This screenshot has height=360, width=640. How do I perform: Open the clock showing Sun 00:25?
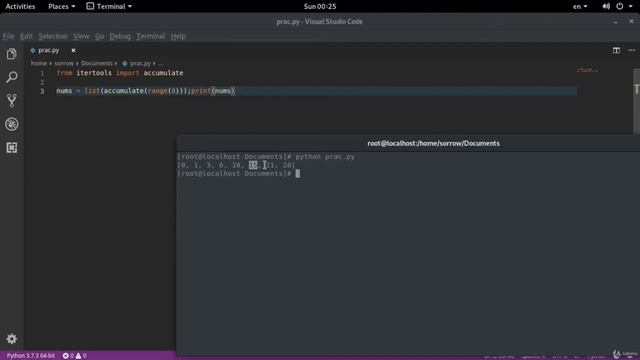click(320, 6)
